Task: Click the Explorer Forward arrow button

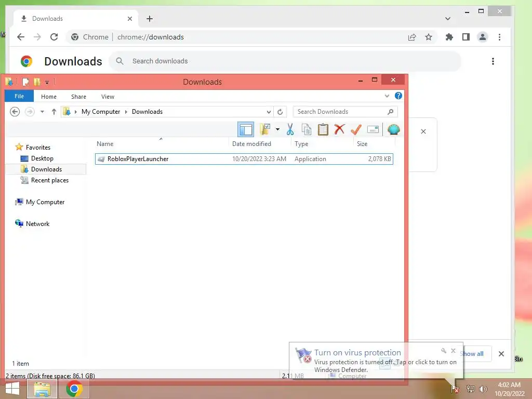Action: click(x=30, y=112)
